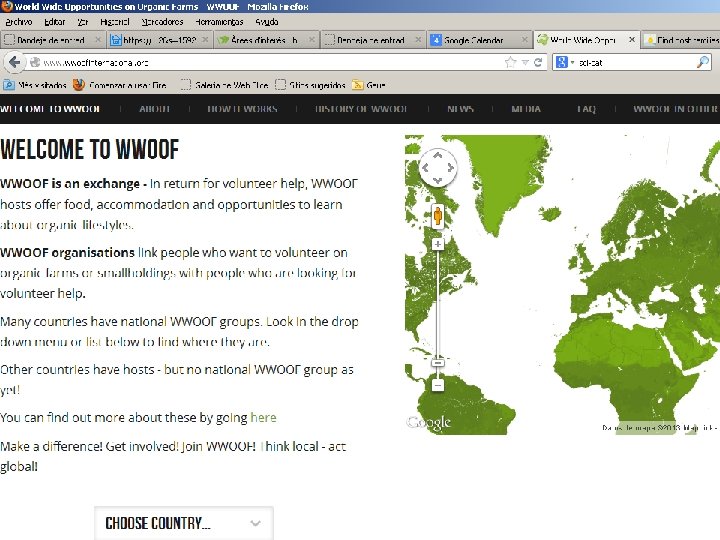The image size is (720, 540).
Task: Open the Media page
Action: point(526,109)
